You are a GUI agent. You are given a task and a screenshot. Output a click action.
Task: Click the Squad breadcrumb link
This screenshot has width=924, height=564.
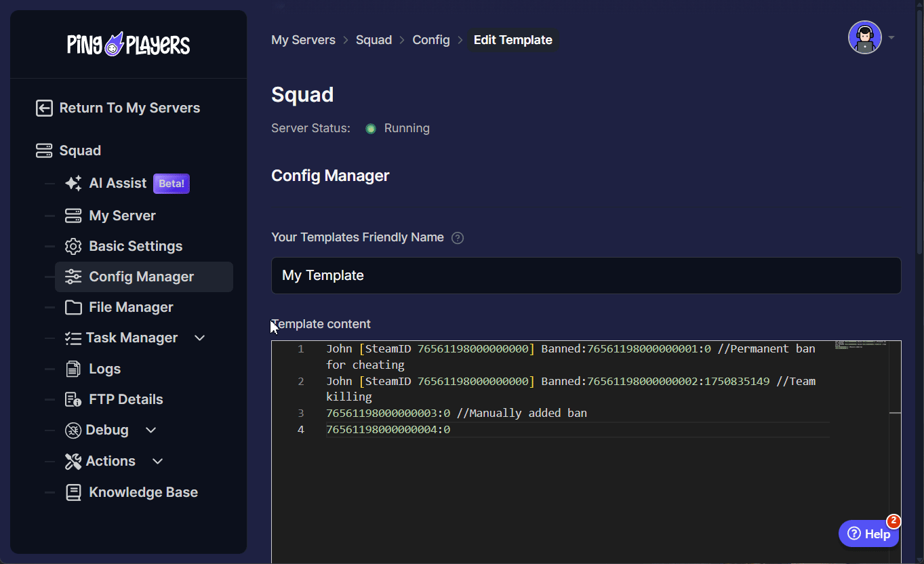point(374,40)
